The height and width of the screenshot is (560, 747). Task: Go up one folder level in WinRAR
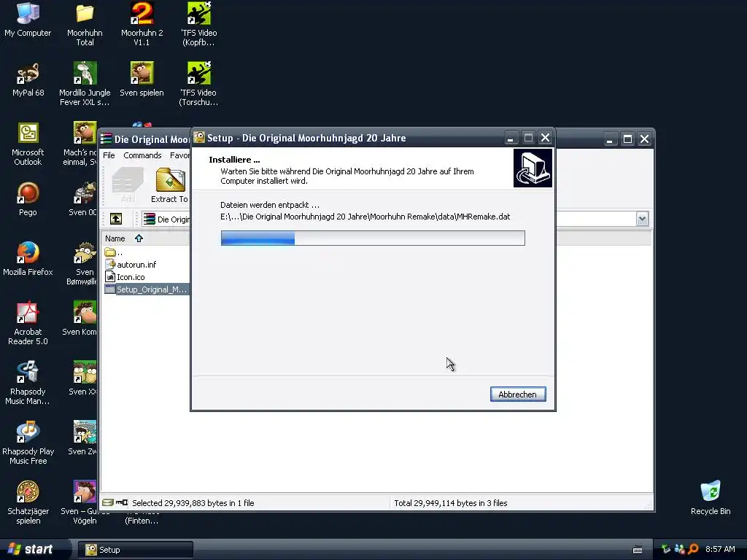(116, 219)
